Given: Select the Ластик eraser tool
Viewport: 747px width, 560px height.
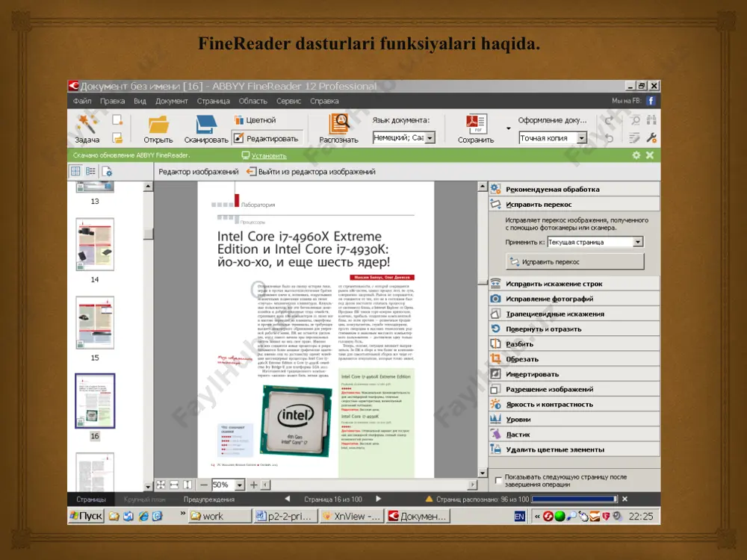Looking at the screenshot, I should coord(574,435).
